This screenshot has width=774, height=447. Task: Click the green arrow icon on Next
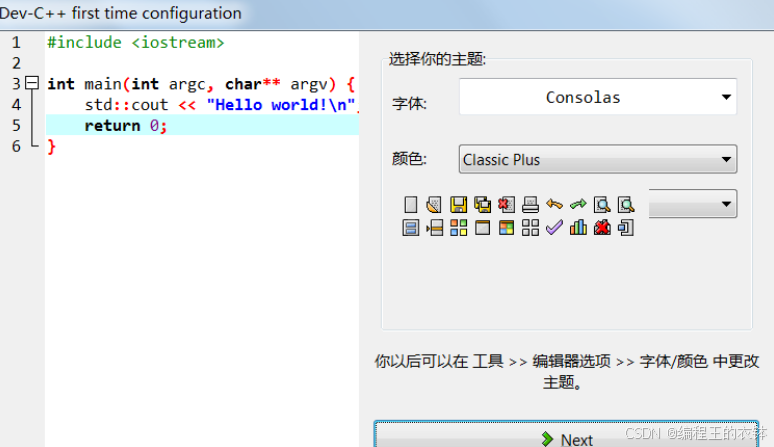pos(547,439)
